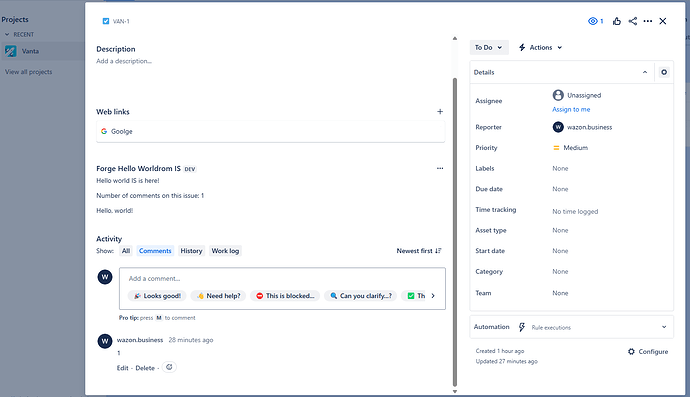Viewport: 690px width, 397px height.
Task: Open Forge Hello World panel ellipsis menu
Action: pos(440,169)
